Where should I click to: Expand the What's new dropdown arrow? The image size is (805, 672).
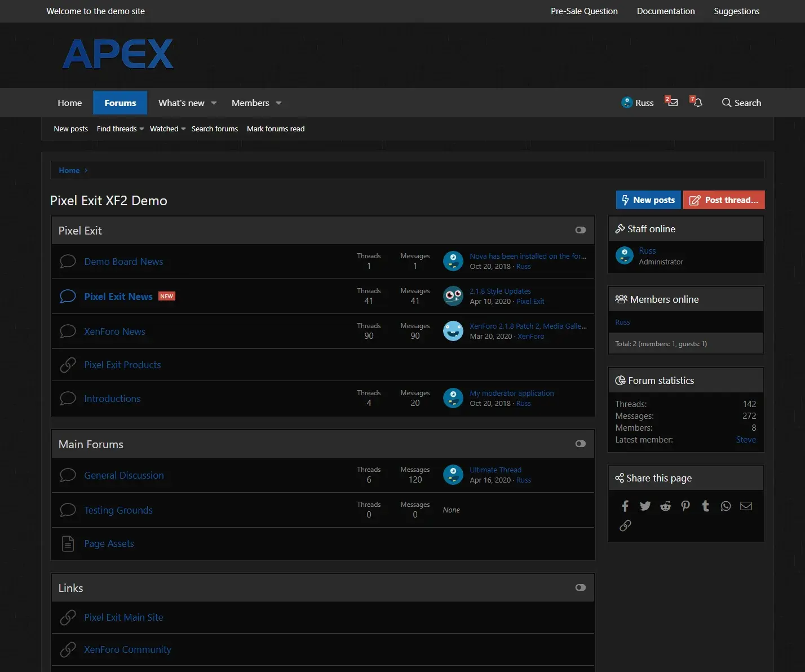click(214, 103)
